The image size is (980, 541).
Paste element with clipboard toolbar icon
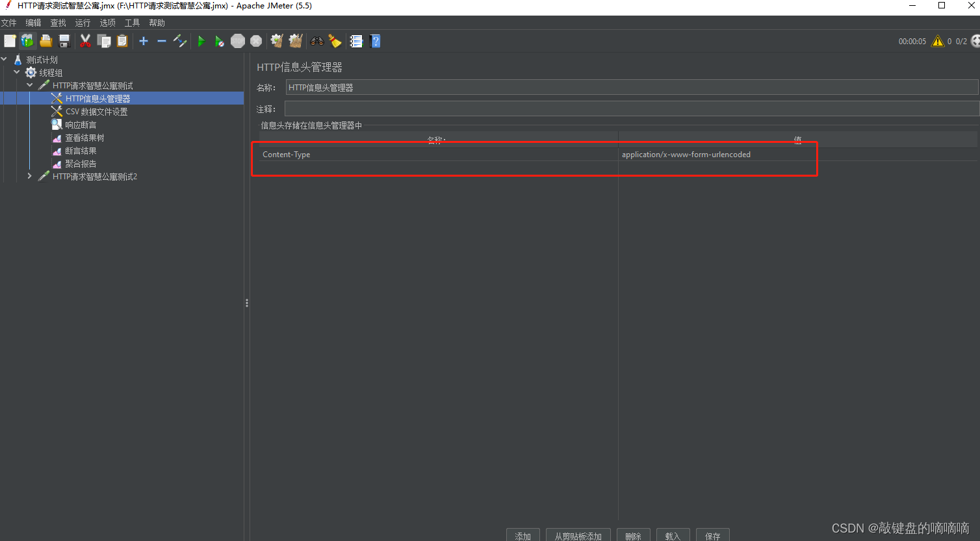click(x=122, y=41)
